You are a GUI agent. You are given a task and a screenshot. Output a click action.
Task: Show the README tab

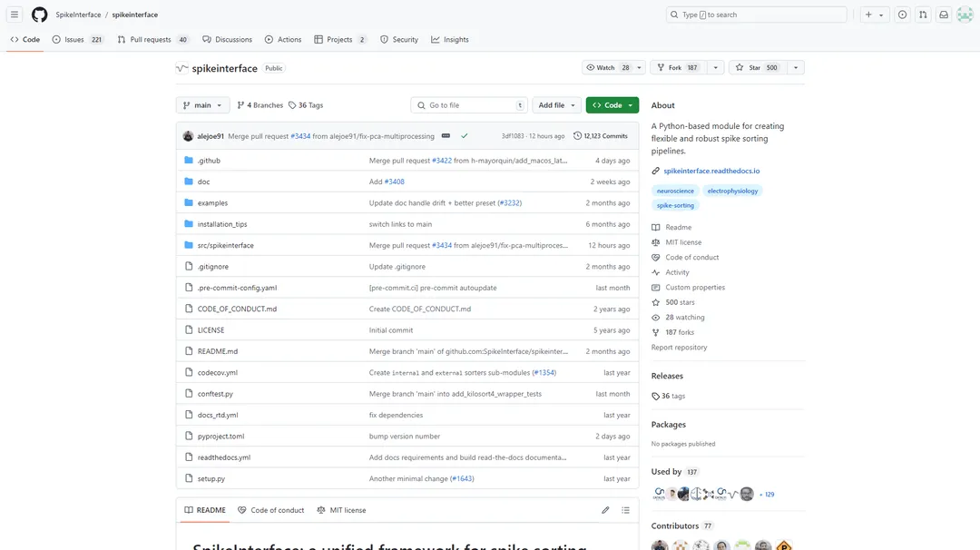coord(205,510)
